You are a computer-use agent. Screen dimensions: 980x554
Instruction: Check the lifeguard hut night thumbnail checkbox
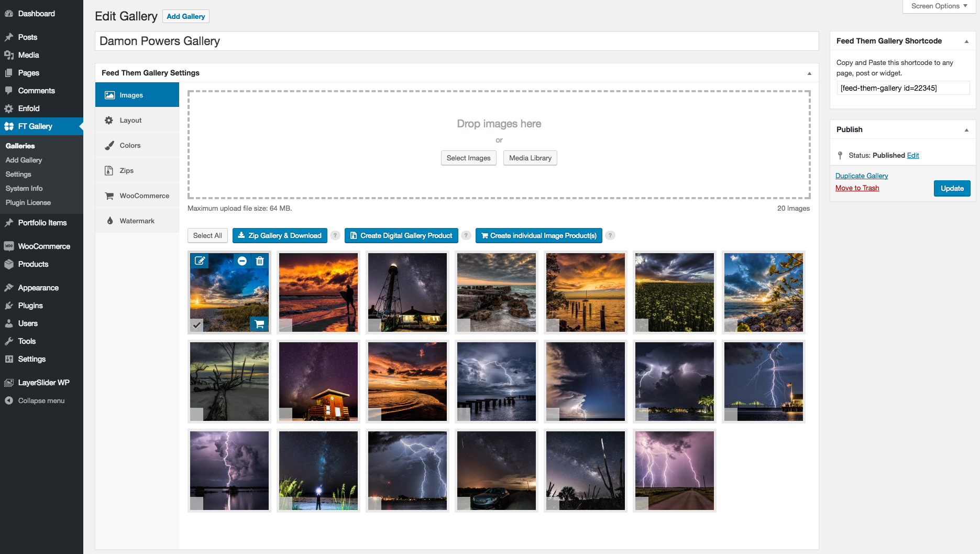285,414
